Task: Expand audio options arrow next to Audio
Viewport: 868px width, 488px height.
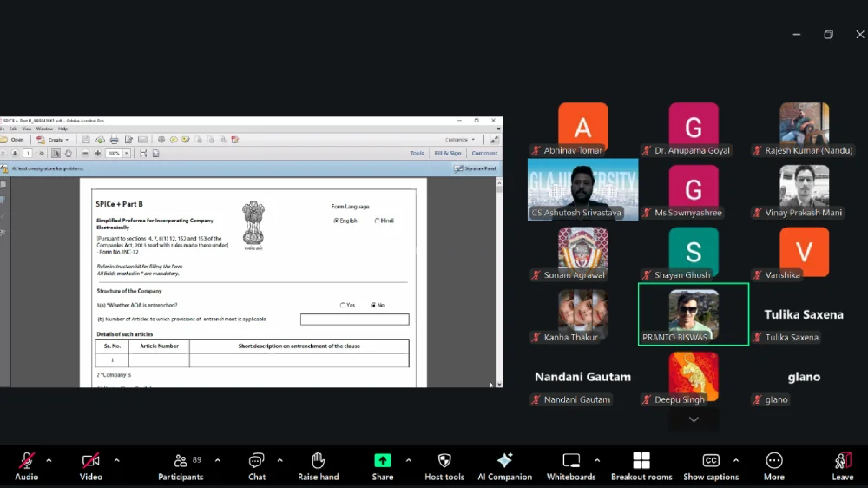Action: 49,460
